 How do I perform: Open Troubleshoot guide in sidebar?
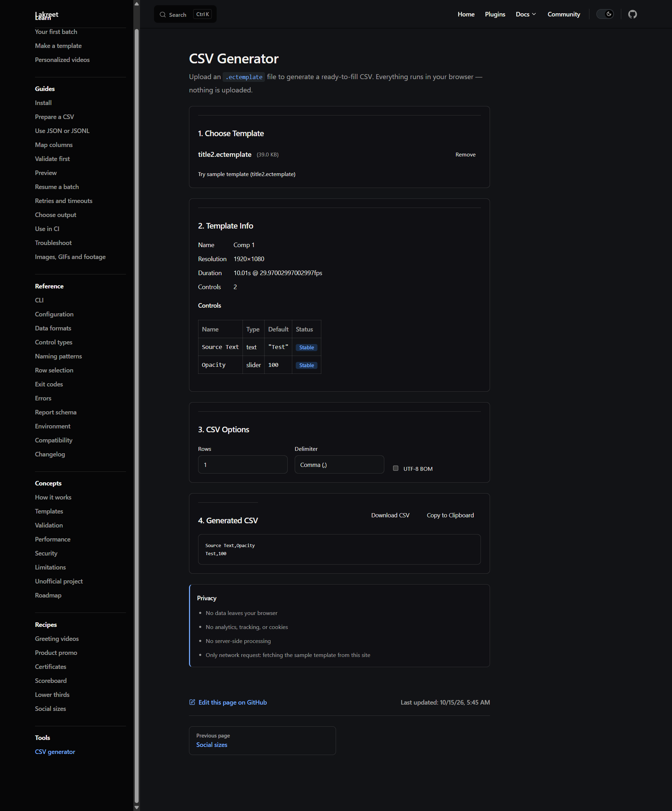[x=53, y=243]
